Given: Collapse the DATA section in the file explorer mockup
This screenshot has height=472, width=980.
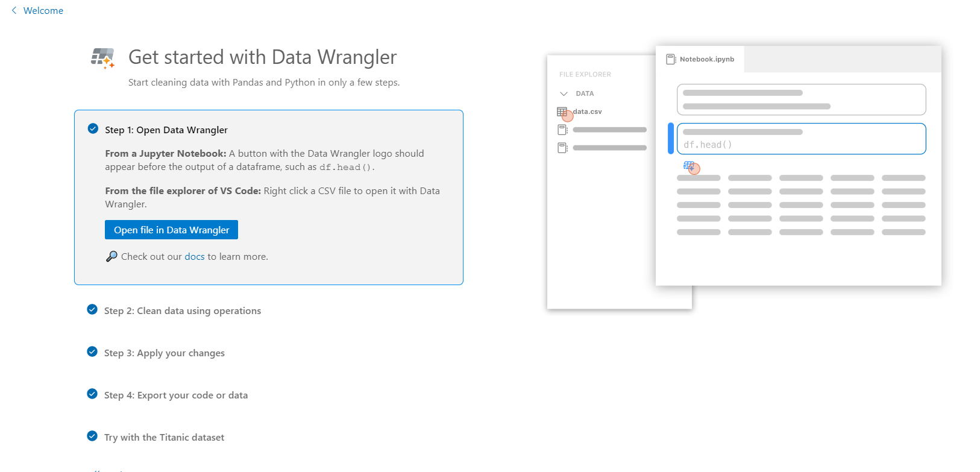Looking at the screenshot, I should click(564, 93).
